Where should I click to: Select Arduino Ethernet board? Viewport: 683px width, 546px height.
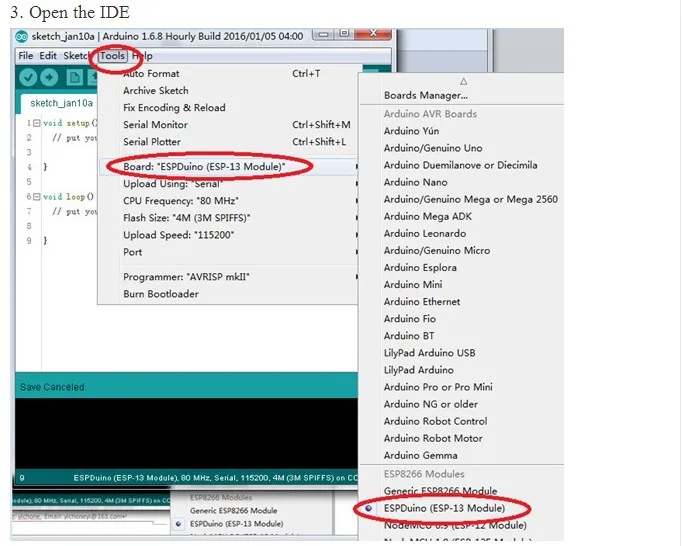tap(462, 302)
